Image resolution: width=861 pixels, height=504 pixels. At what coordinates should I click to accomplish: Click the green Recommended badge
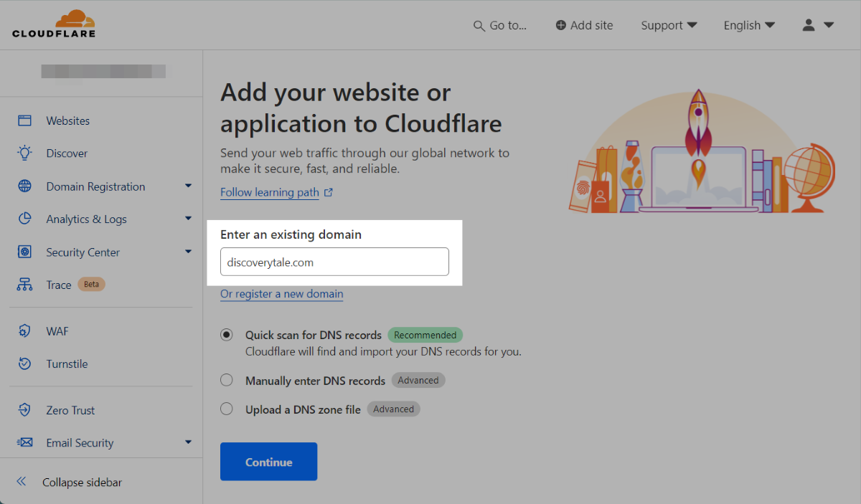click(425, 335)
